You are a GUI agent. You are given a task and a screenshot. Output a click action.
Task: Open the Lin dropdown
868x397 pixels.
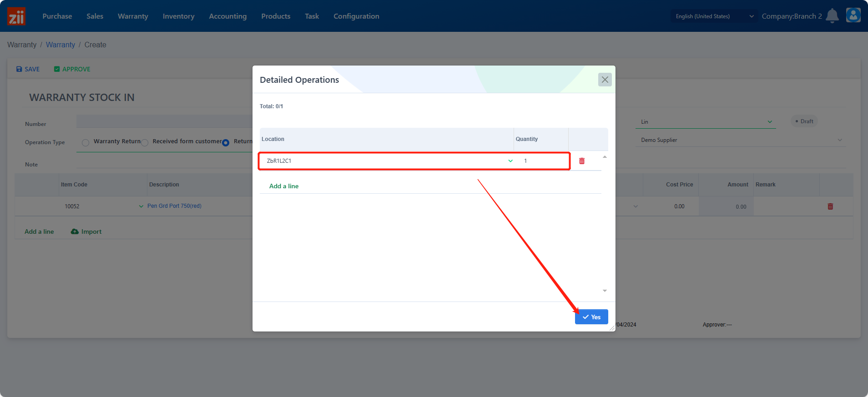[706, 122]
